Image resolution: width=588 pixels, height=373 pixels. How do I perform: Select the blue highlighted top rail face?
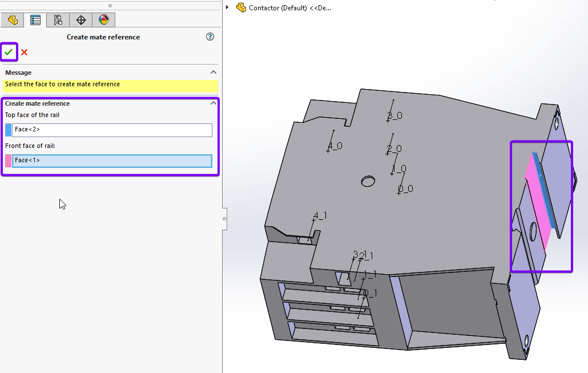click(x=544, y=192)
